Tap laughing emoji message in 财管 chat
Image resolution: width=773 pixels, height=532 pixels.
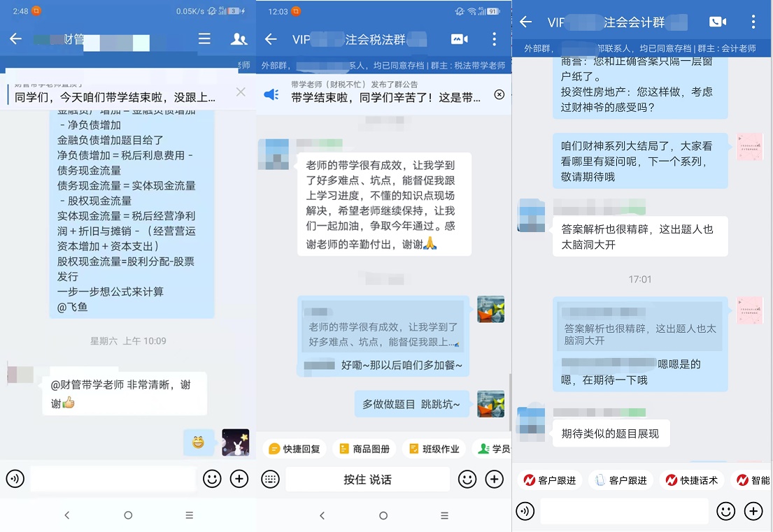(199, 443)
